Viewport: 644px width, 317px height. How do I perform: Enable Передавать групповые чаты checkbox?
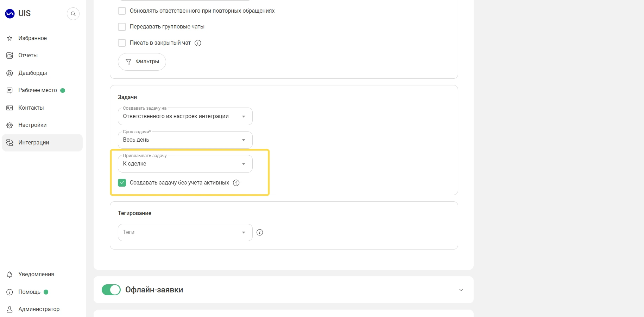(x=122, y=27)
